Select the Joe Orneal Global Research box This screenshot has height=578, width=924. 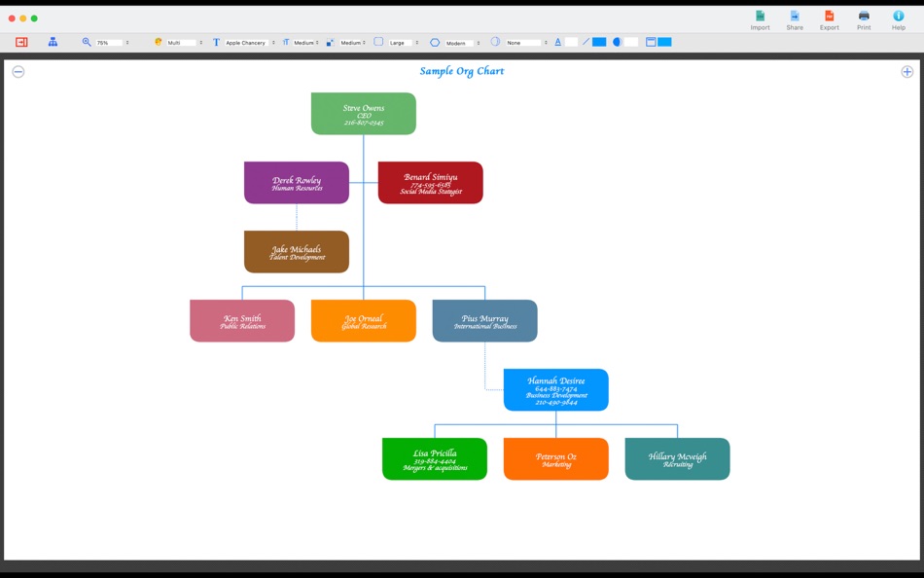click(x=364, y=321)
